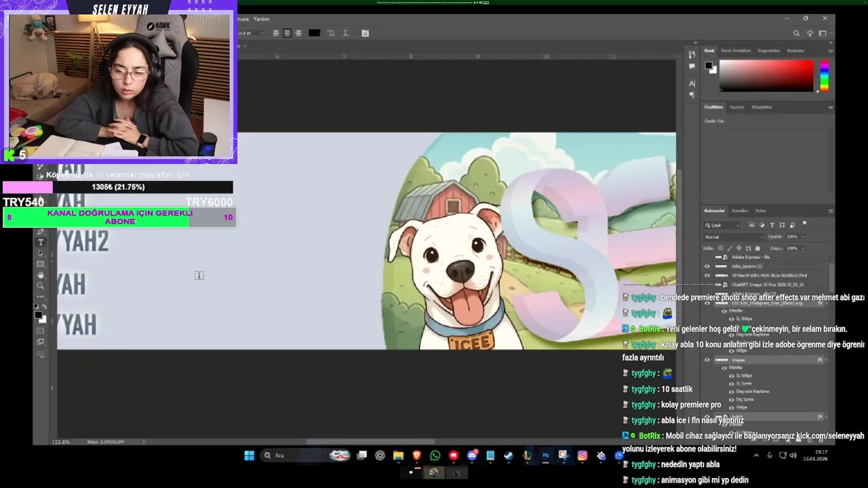Open Layers panel flyout menu

point(831,211)
